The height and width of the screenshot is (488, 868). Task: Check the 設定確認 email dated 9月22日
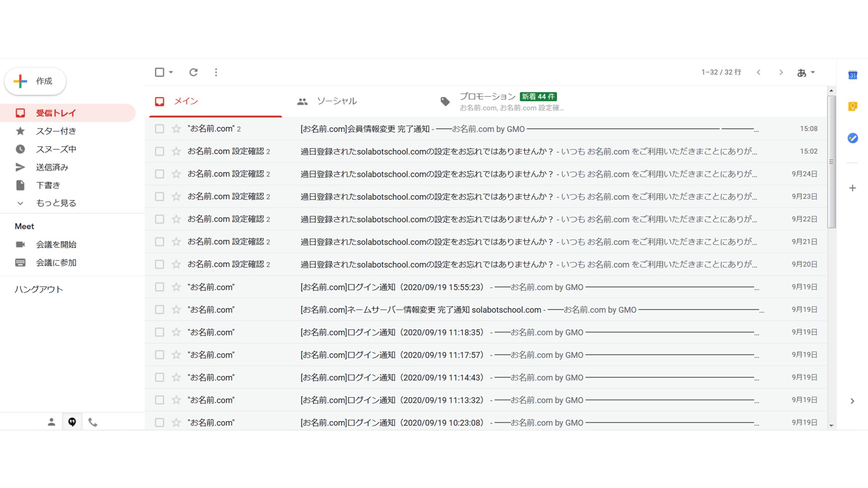point(160,219)
